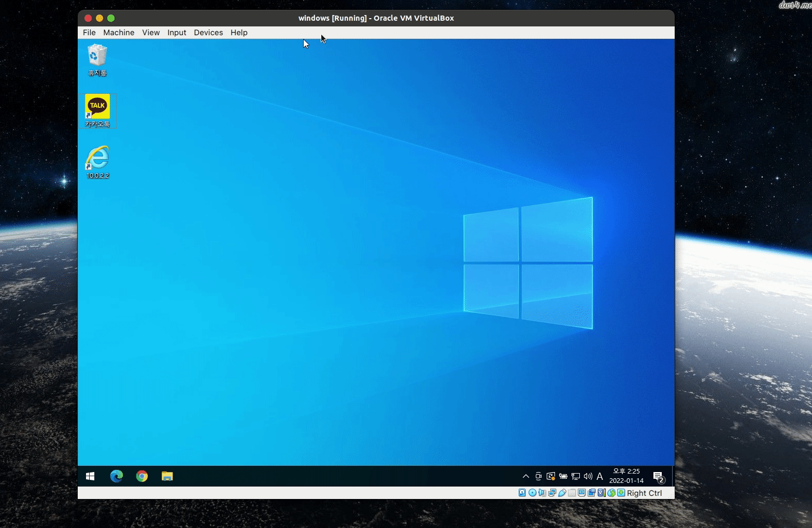Click the VirtualBox optical disk indicator

click(x=533, y=493)
